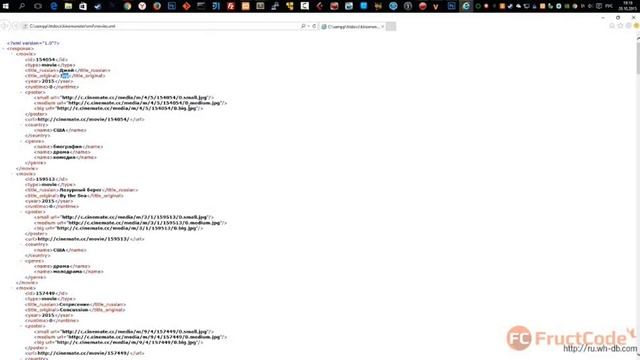Image resolution: width=640 pixels, height=360 pixels.
Task: Launch Edge browser from taskbar
Action: [53, 6]
